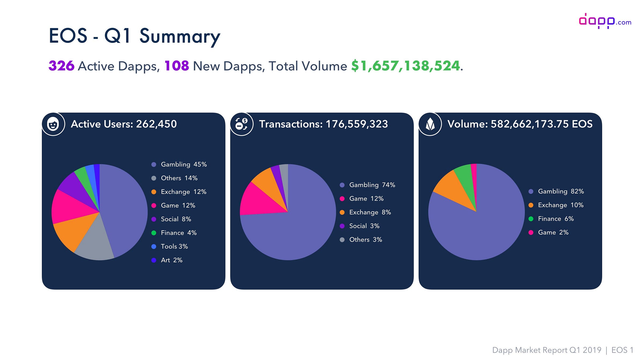Click the Art 2% legend entry
The width and height of the screenshot is (644, 362).
(x=167, y=260)
